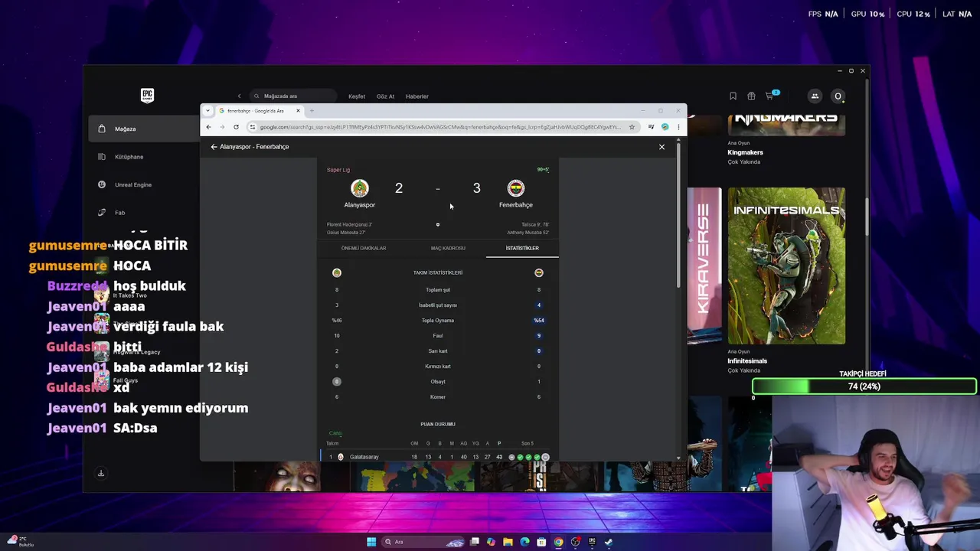
Task: Open Mağaza in Epic Games sidebar
Action: point(144,129)
